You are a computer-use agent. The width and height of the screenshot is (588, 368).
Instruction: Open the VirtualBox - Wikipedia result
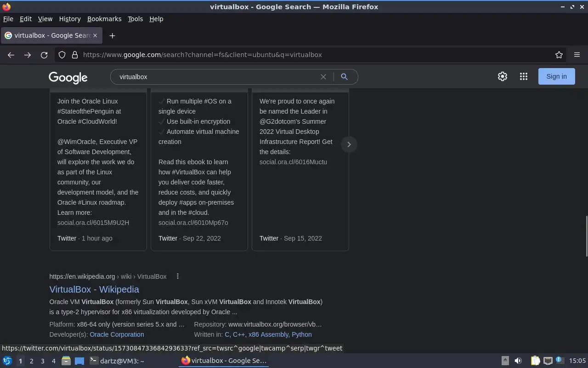94,289
